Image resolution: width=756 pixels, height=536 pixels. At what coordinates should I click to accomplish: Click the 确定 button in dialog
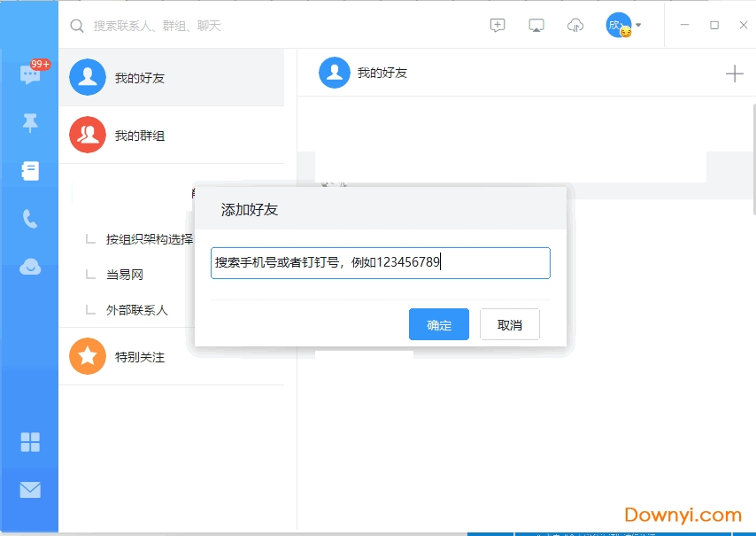point(439,325)
